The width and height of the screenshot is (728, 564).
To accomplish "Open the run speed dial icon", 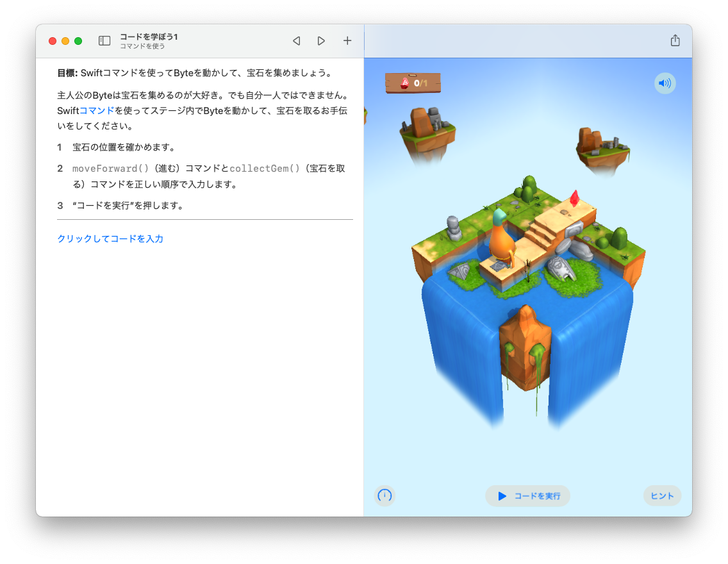I will [x=385, y=495].
